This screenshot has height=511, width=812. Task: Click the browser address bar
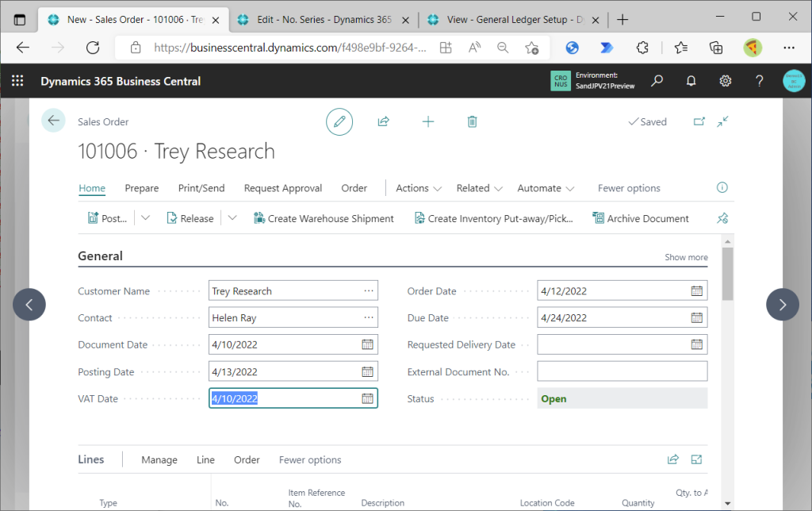(x=290, y=48)
